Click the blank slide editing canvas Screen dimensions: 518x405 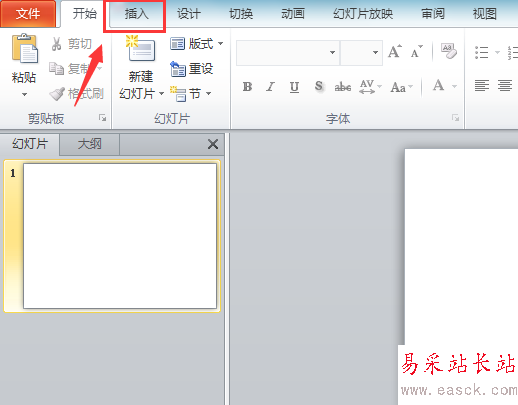click(461, 247)
